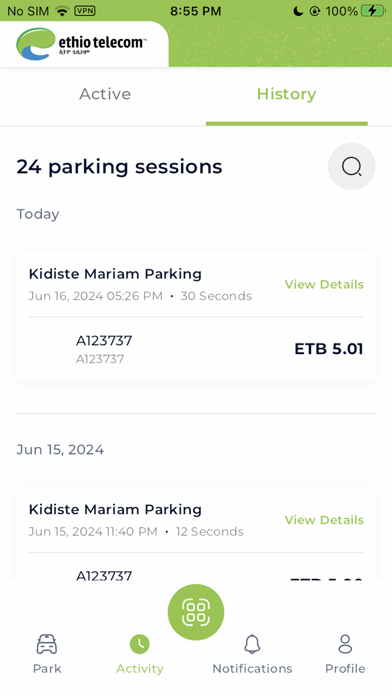392x696 pixels.
Task: Tap the ethio telecom logo
Action: point(82,44)
